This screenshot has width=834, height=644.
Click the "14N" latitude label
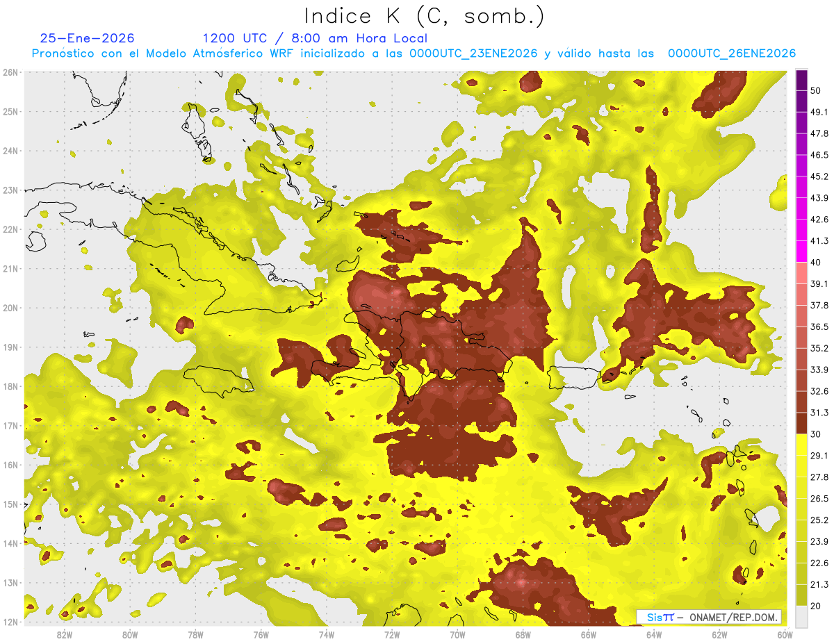click(10, 543)
